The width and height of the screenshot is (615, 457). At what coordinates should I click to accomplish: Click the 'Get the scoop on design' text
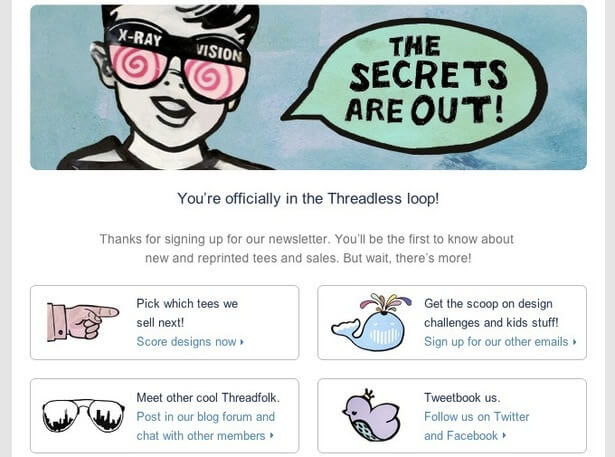point(488,304)
